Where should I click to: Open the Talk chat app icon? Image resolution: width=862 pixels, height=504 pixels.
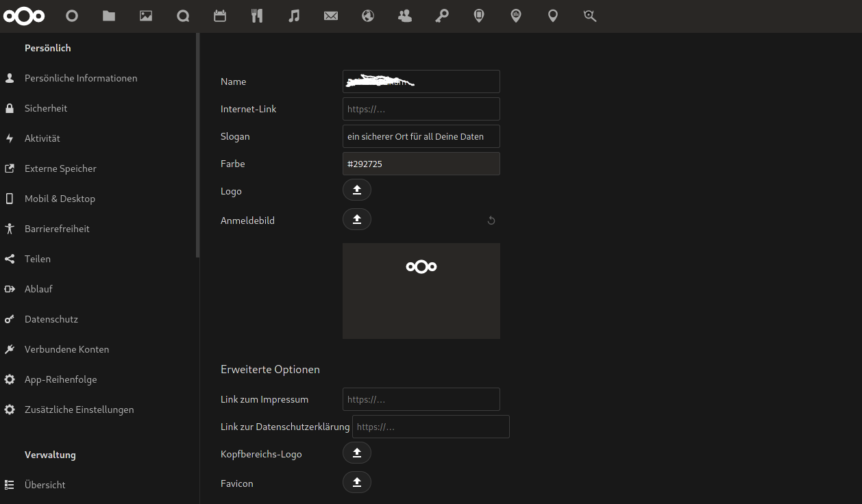[x=183, y=16]
